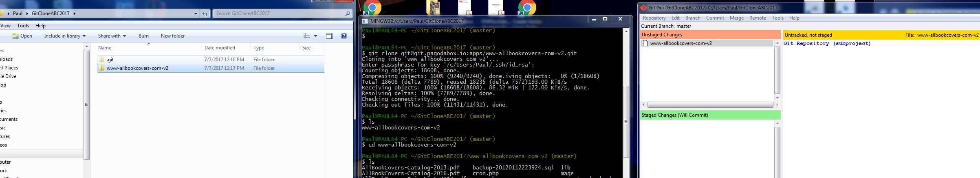
Task: Select the www-allbookcovers-com-v2 folder name in Explorer
Action: coord(137,68)
